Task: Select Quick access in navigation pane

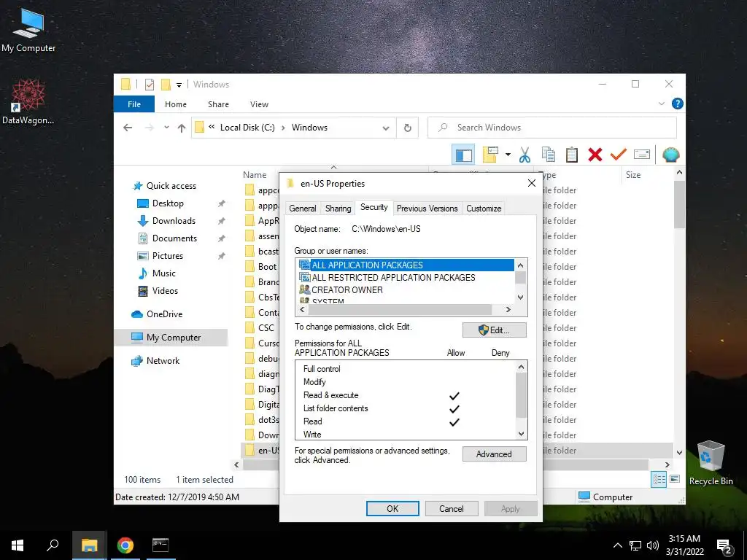Action: point(171,186)
